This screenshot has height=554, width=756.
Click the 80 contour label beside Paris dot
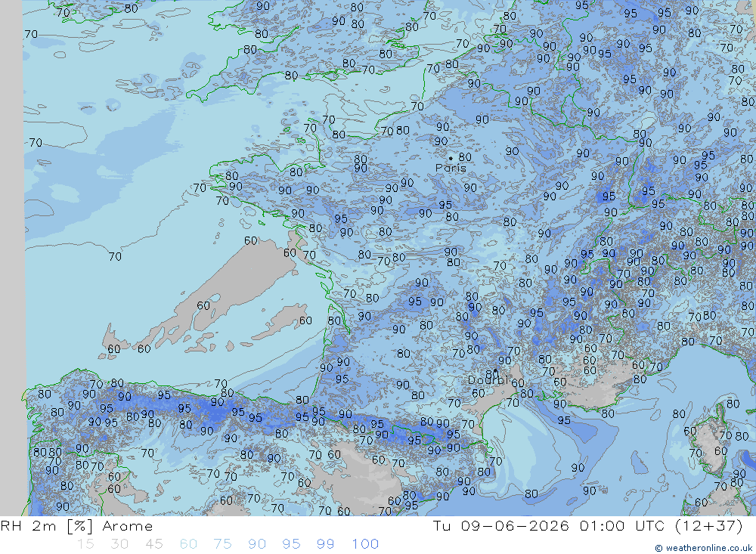tap(465, 157)
